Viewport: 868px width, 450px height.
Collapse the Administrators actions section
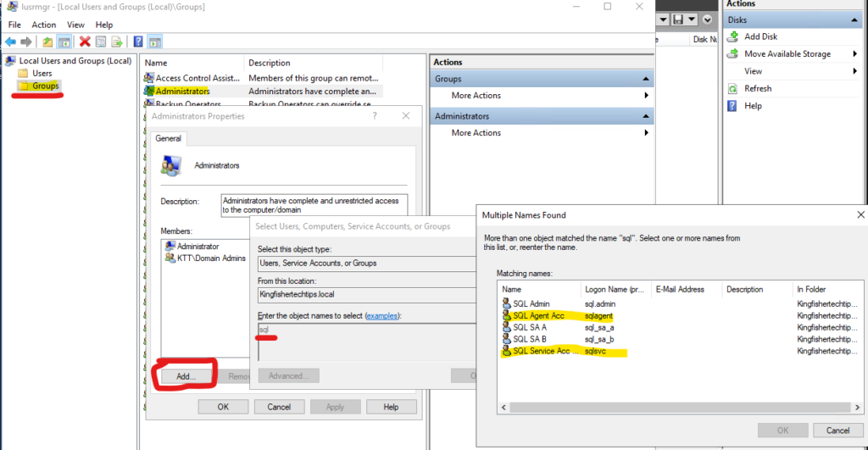[645, 116]
